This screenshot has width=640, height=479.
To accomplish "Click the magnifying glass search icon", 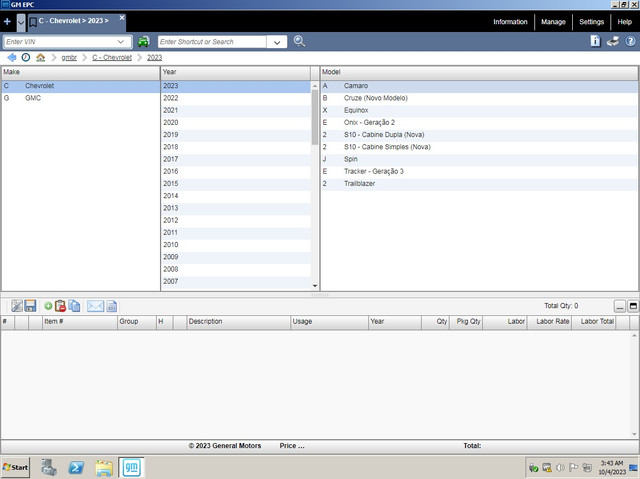I will point(299,41).
